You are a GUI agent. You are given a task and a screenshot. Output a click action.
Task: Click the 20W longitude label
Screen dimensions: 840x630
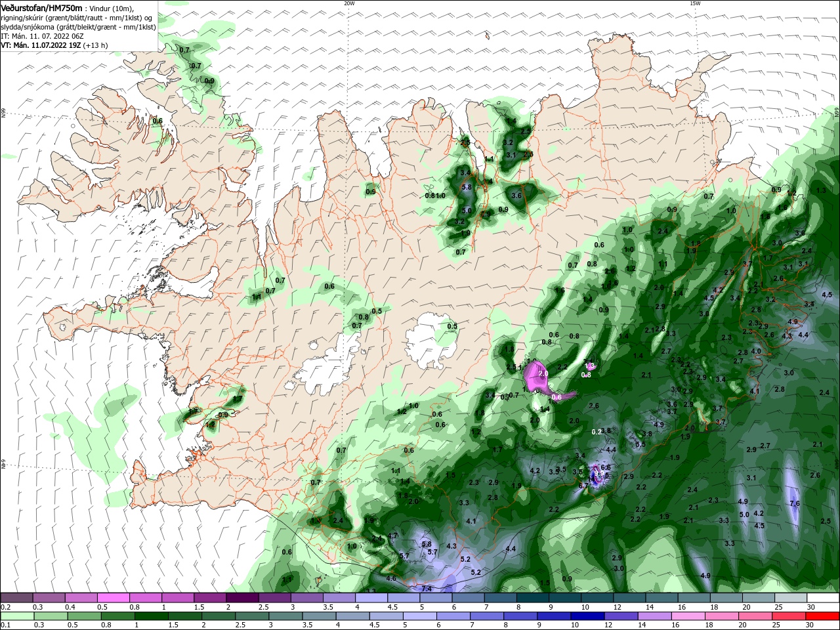[x=349, y=3]
